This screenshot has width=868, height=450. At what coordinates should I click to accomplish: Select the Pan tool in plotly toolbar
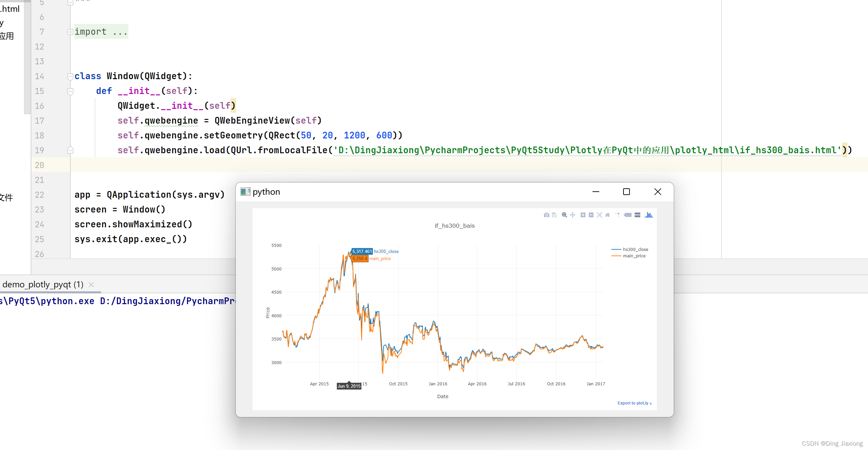(x=573, y=215)
